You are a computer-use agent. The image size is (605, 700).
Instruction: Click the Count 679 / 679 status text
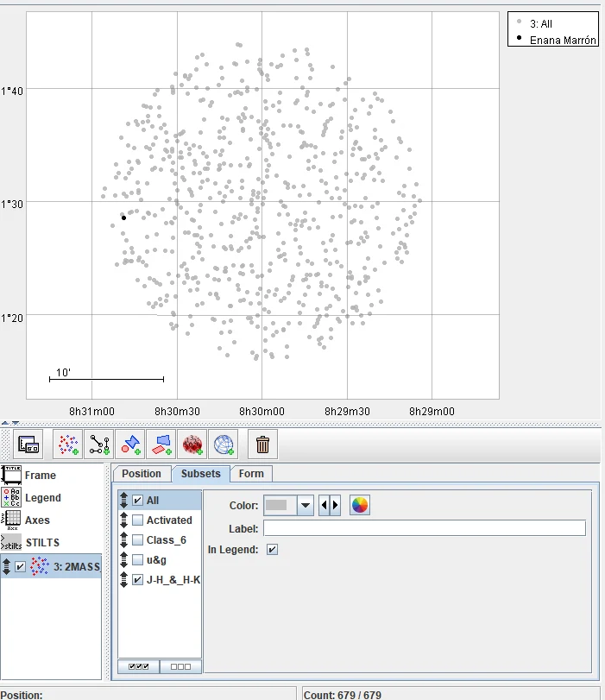(343, 695)
